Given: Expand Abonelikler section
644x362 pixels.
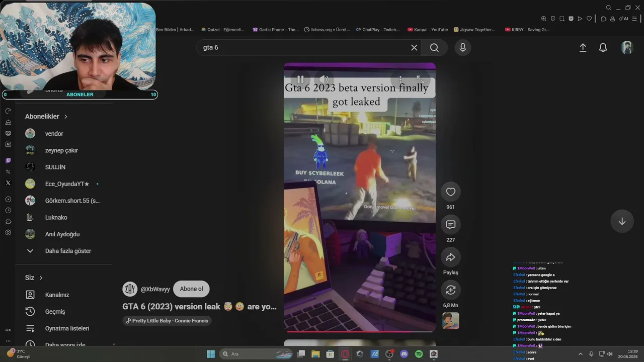Looking at the screenshot, I should [x=46, y=116].
